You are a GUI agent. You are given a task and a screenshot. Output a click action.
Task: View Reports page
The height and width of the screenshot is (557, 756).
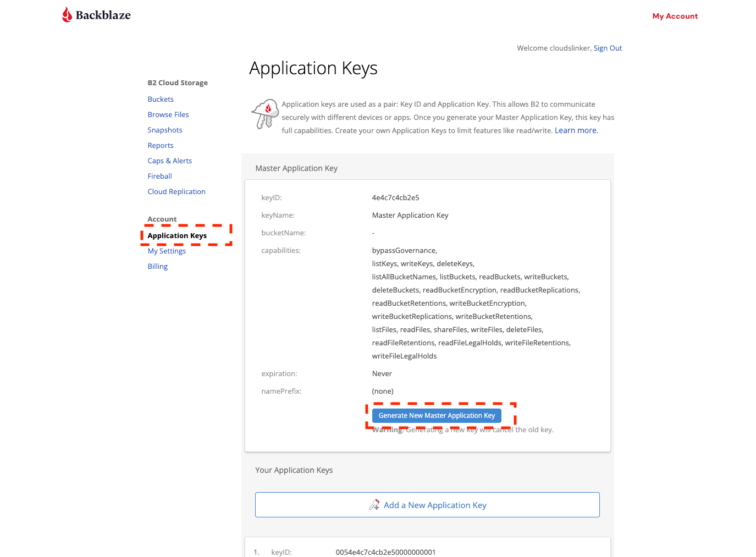coord(161,145)
